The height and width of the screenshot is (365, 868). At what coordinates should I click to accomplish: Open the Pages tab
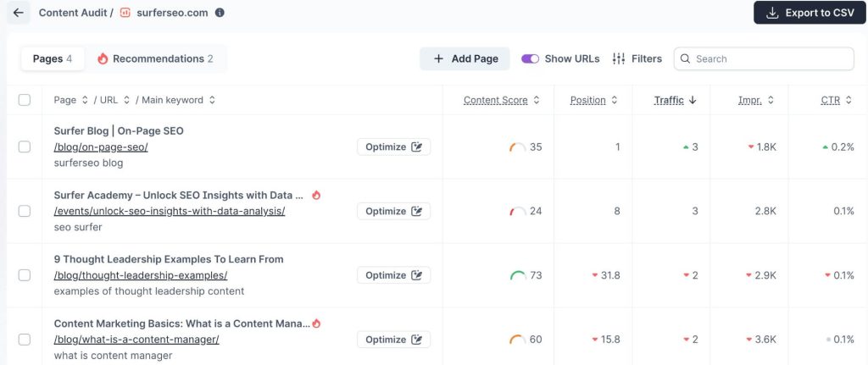[x=52, y=58]
